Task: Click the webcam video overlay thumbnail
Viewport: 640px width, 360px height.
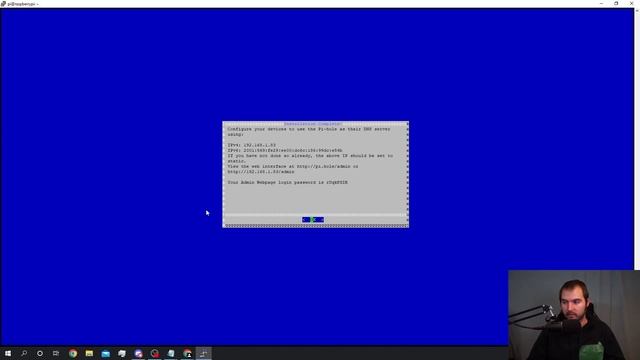Action: pyautogui.click(x=574, y=315)
